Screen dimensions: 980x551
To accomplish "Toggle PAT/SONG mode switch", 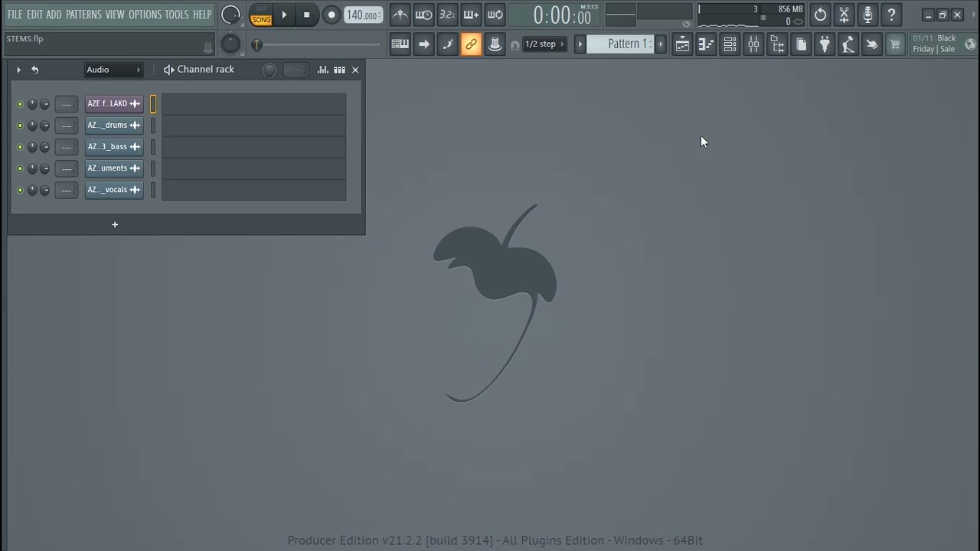I will (x=261, y=15).
